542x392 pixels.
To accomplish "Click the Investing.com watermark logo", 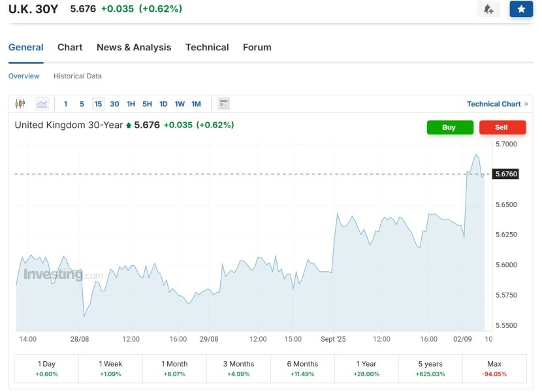I will coord(63,275).
